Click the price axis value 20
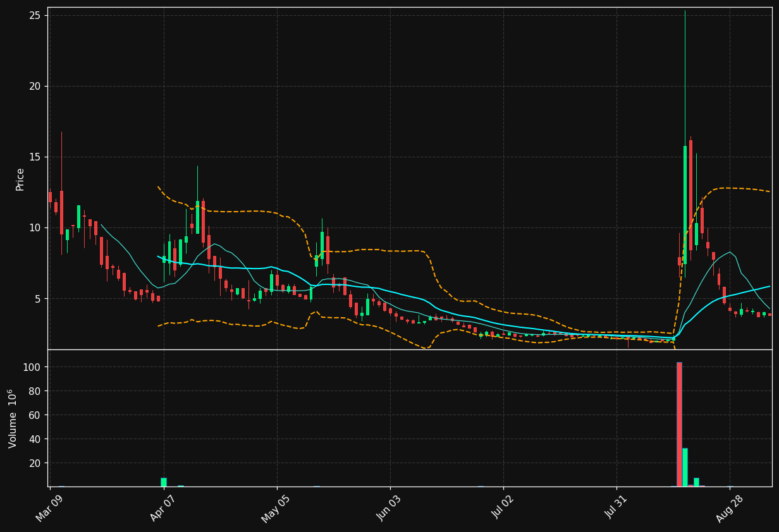The height and width of the screenshot is (532, 779). coord(35,86)
